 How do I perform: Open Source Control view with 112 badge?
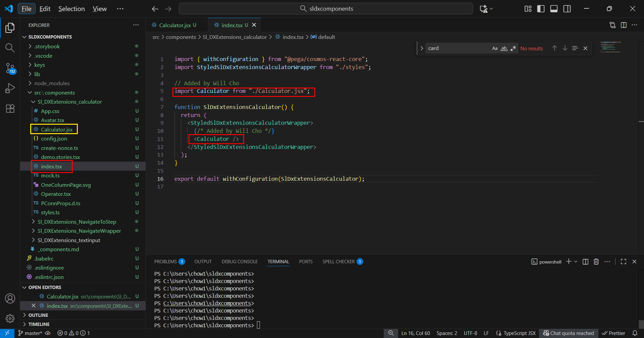(10, 68)
